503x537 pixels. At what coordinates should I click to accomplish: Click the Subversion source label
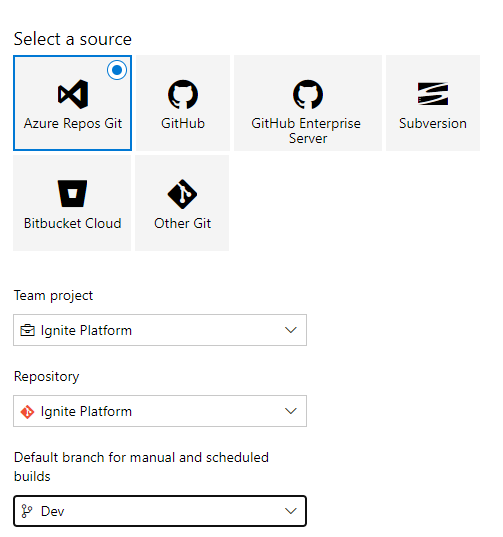pos(433,124)
